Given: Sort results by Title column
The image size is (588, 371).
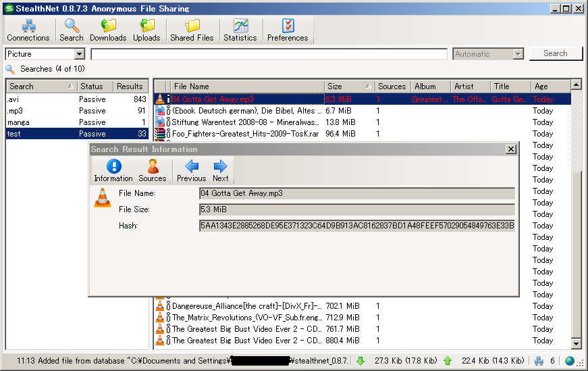Looking at the screenshot, I should pyautogui.click(x=510, y=86).
